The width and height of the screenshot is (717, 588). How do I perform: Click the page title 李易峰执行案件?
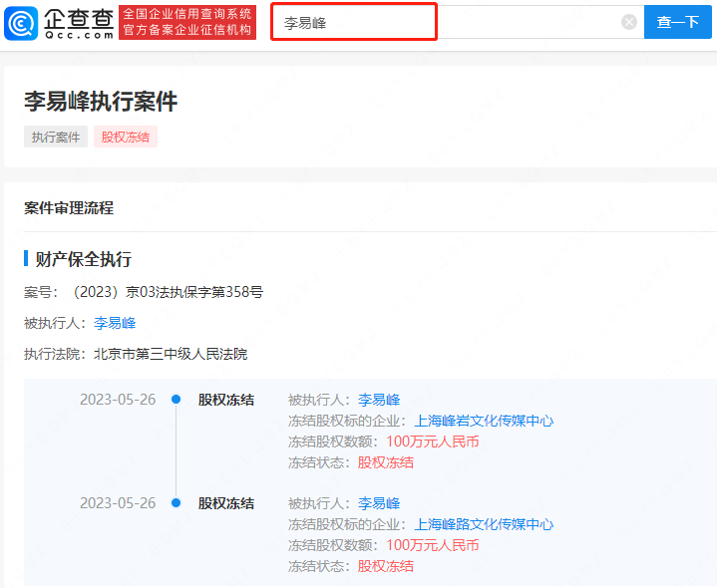[101, 101]
